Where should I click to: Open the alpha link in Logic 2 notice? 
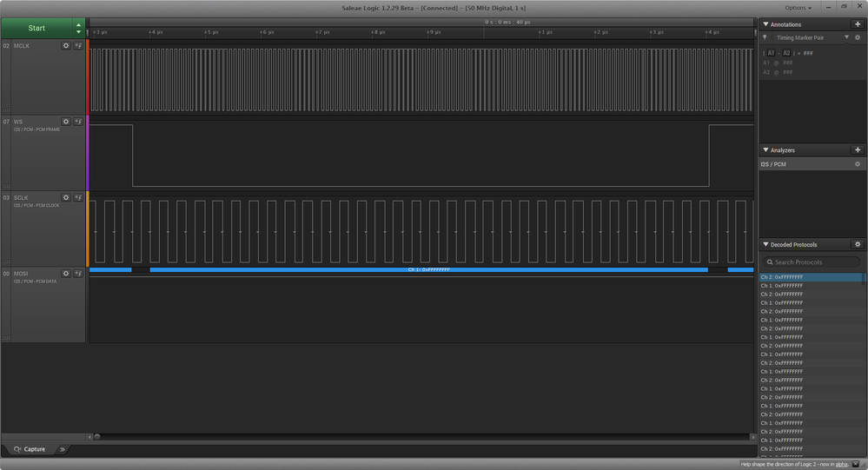tap(841, 464)
